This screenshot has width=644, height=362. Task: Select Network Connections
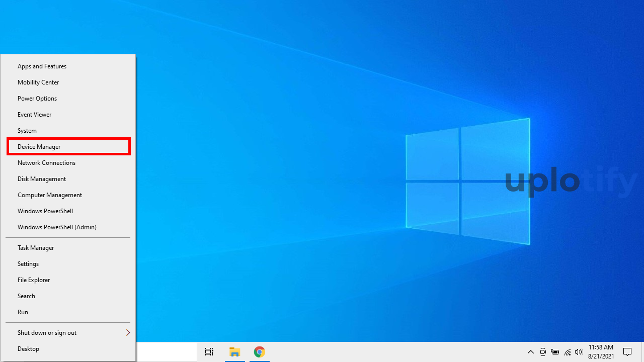[x=46, y=163]
